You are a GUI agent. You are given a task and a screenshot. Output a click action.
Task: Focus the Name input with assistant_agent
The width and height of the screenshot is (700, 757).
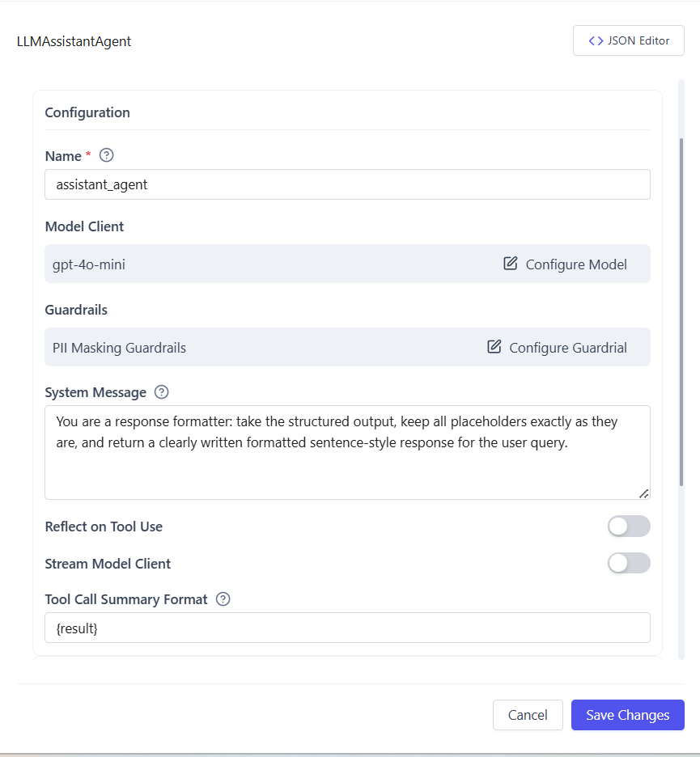tap(347, 184)
